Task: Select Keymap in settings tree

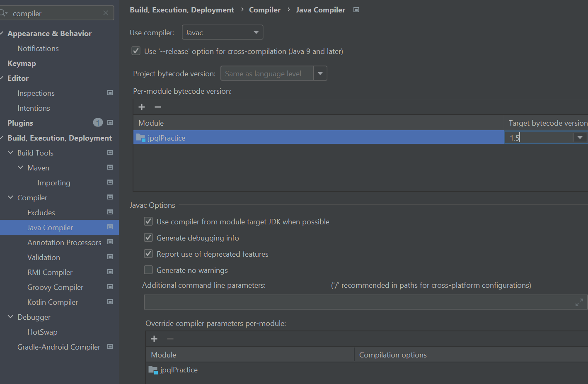Action: (x=22, y=63)
